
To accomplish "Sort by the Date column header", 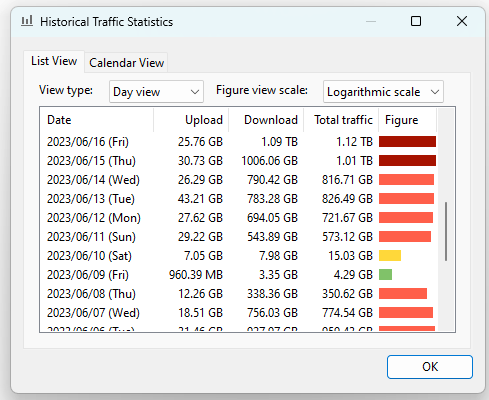I will click(97, 120).
